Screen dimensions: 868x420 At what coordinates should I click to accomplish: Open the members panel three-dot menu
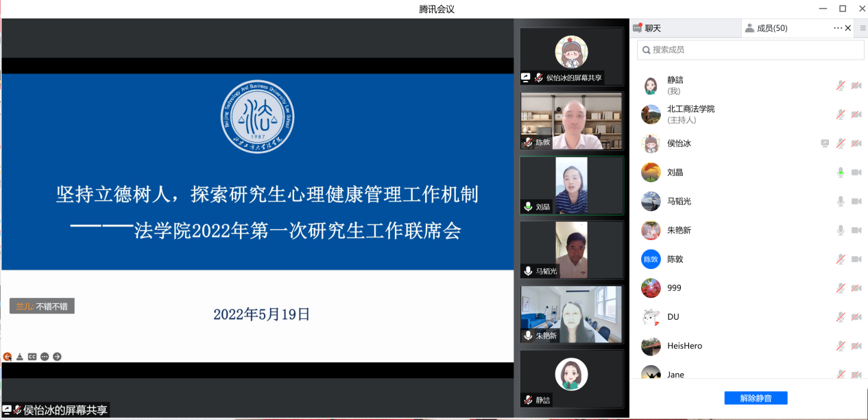click(x=837, y=28)
